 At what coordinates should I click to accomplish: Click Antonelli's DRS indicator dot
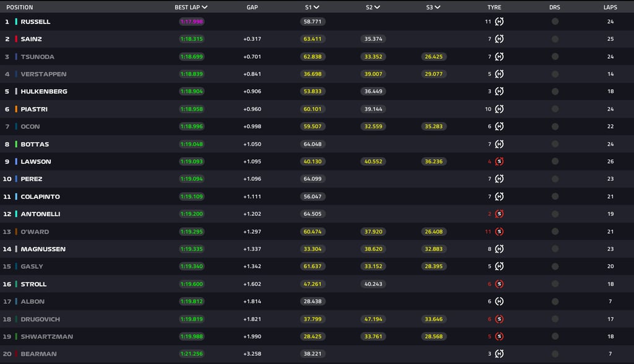click(555, 214)
